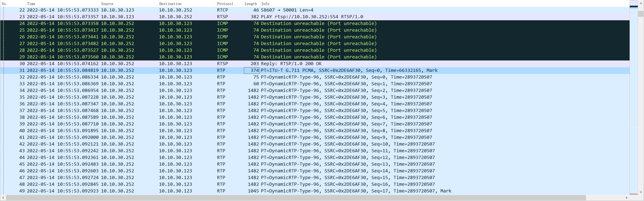Select RTP packet with Seq=7

(315, 124)
